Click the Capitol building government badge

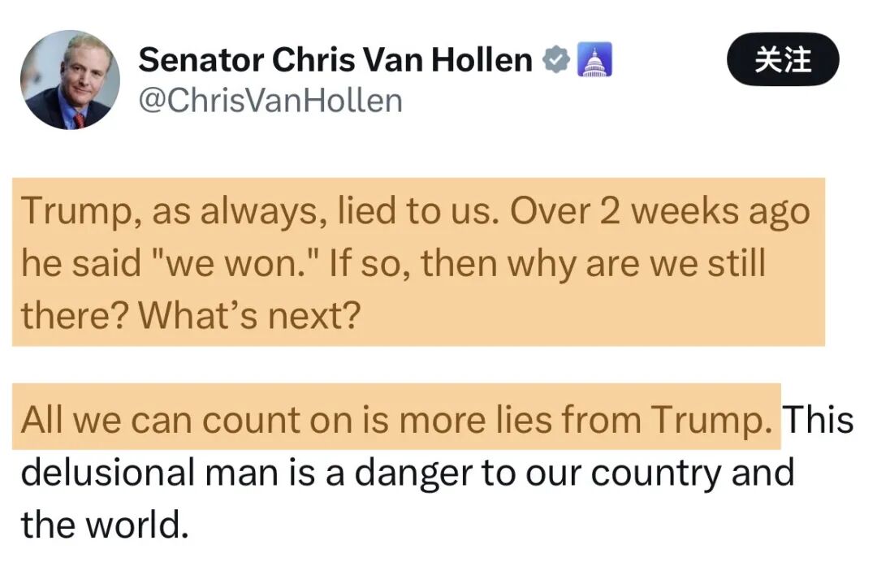[594, 60]
